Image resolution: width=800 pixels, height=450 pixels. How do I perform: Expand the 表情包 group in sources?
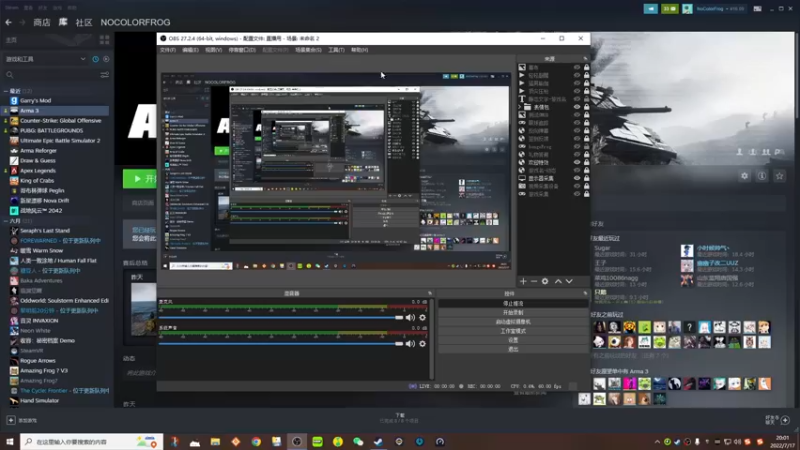click(520, 107)
